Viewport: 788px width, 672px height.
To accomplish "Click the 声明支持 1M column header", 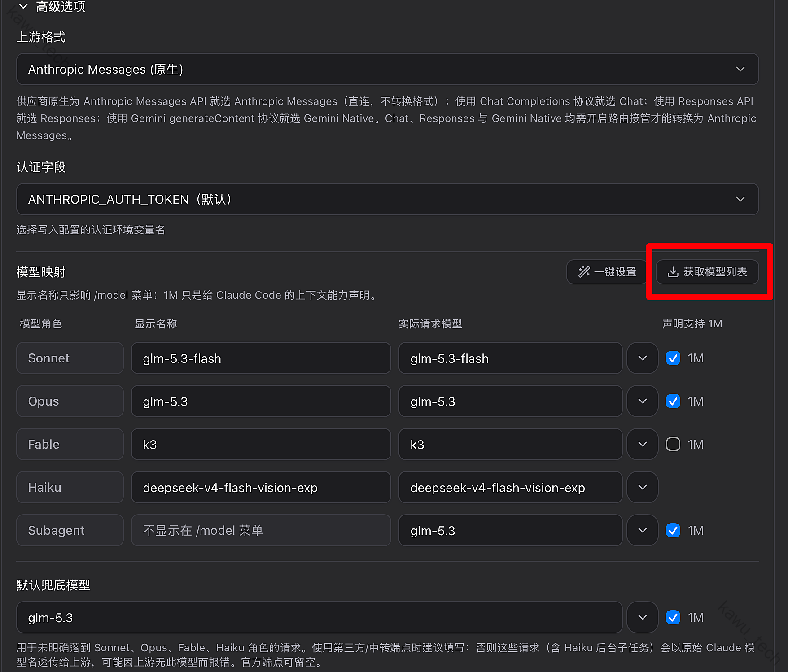I will (692, 324).
